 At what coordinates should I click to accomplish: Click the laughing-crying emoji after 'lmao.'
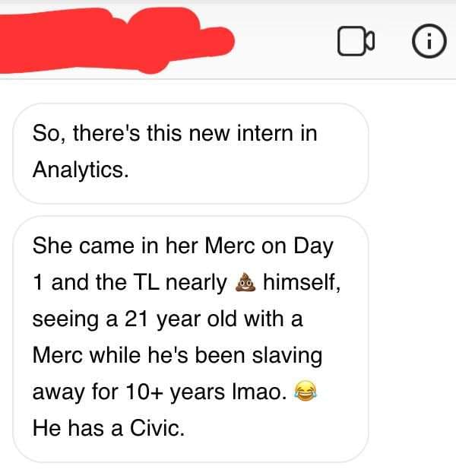(x=306, y=391)
